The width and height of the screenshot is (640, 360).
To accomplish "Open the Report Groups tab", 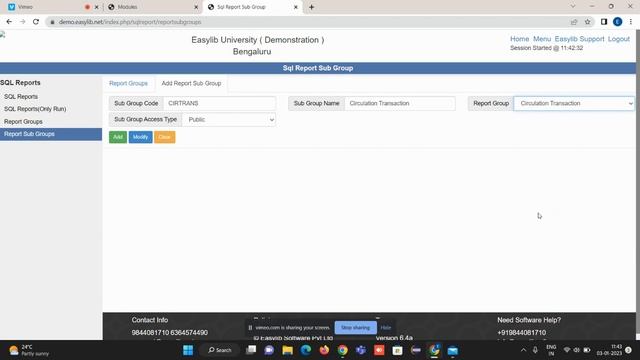I will click(128, 83).
